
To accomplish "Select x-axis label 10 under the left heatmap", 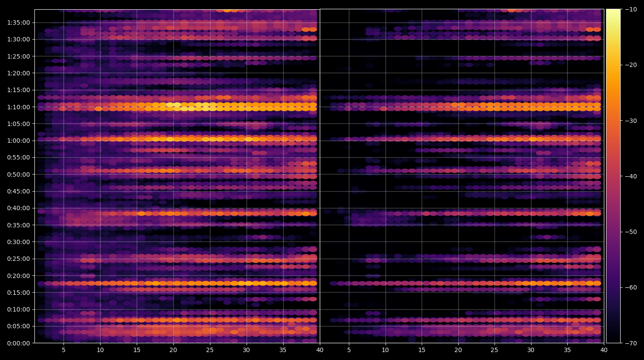I will click(x=100, y=350).
